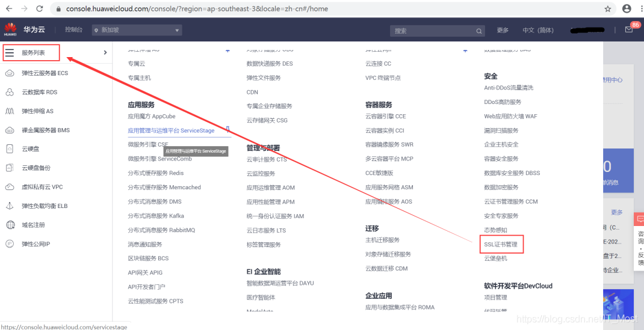Screen dimensions: 644x330
Task: Select 弹性负载均衡 ELB in the sidebar
Action: coord(45,206)
